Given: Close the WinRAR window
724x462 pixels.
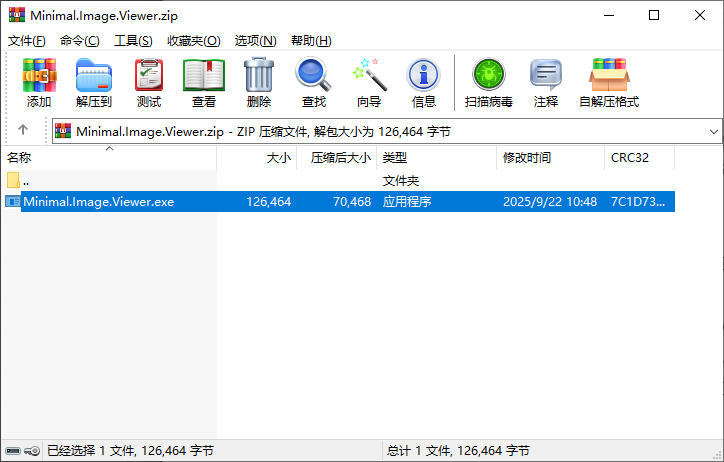Looking at the screenshot, I should click(x=700, y=15).
